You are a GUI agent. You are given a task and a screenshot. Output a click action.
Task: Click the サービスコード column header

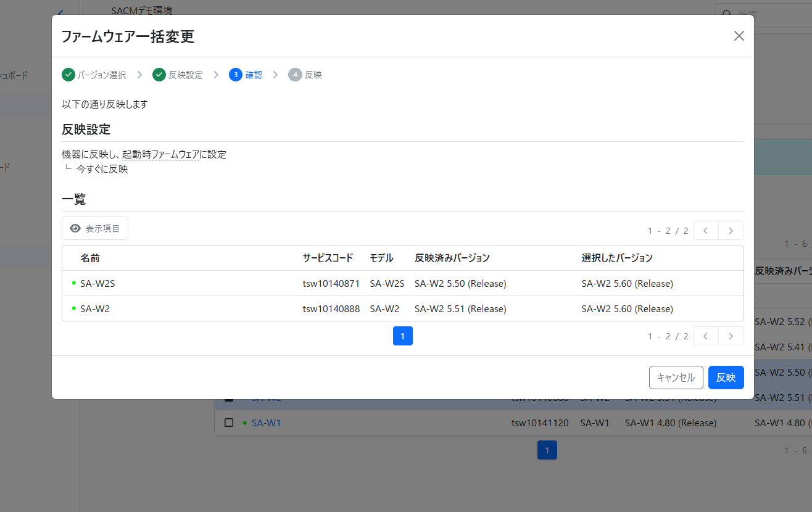(x=328, y=258)
